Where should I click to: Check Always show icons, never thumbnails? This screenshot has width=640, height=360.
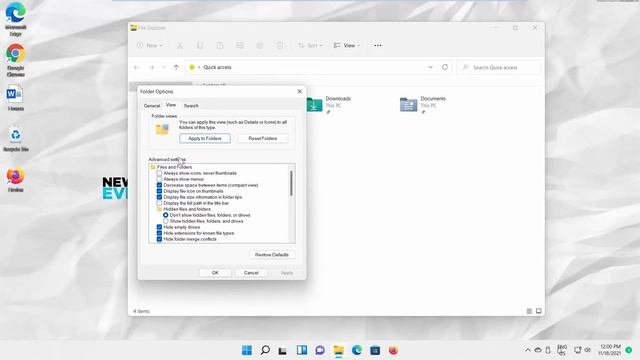click(159, 173)
